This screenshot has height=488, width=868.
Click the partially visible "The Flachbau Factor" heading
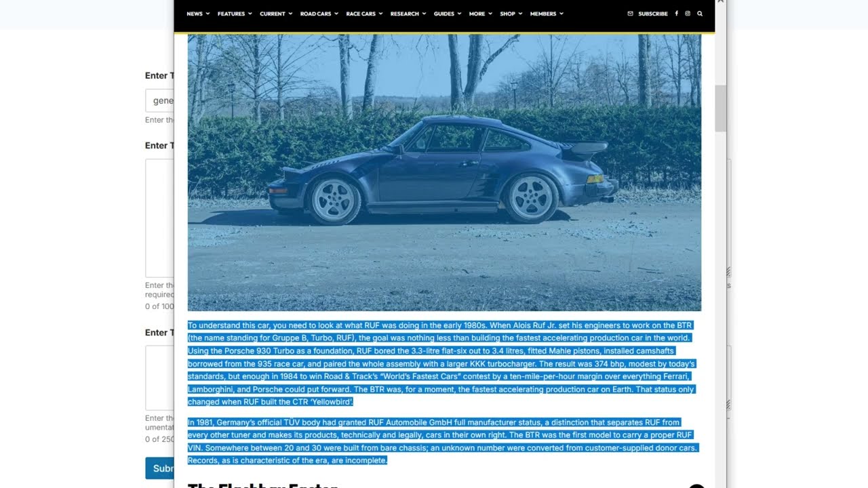[x=262, y=485]
